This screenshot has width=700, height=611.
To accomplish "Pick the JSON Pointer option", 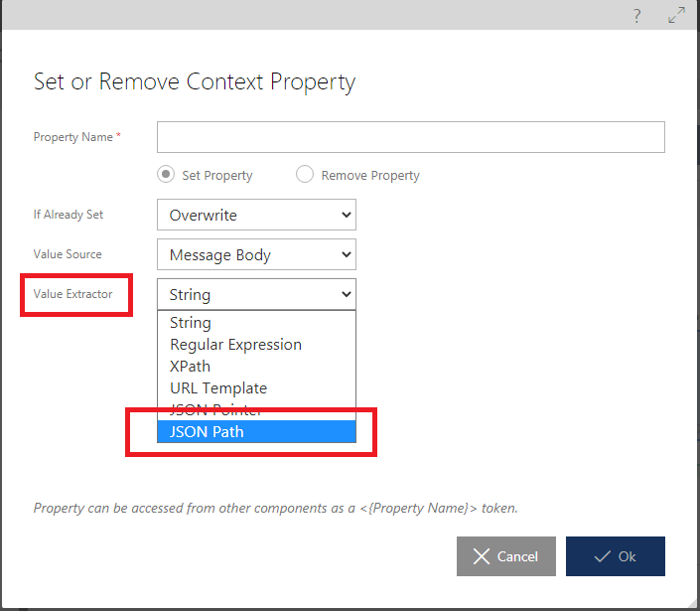I will [x=215, y=409].
